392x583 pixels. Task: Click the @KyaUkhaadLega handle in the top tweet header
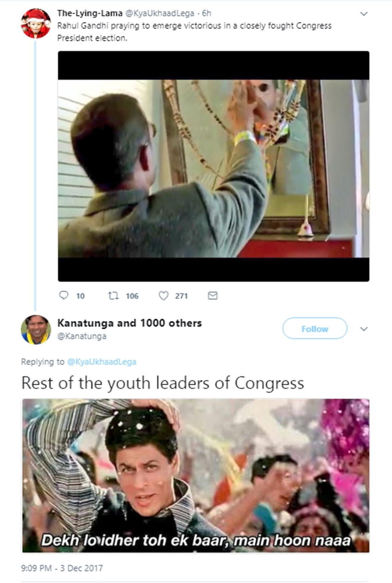(x=156, y=13)
